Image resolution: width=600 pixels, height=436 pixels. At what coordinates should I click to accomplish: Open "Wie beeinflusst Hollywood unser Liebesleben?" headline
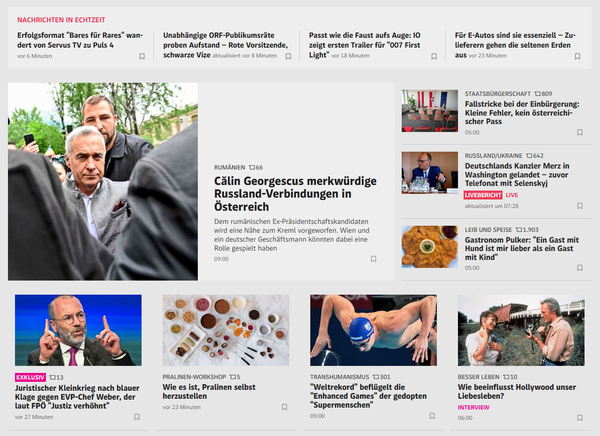click(x=517, y=391)
